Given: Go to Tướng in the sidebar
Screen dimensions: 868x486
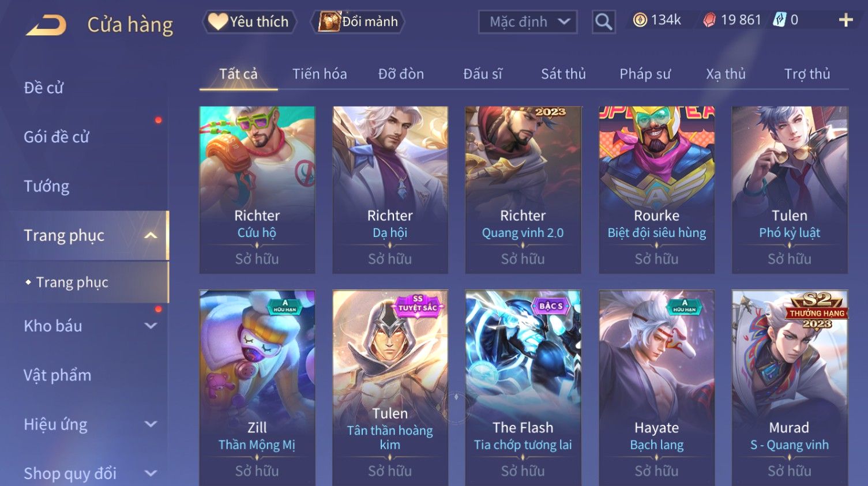Looking at the screenshot, I should pos(47,186).
